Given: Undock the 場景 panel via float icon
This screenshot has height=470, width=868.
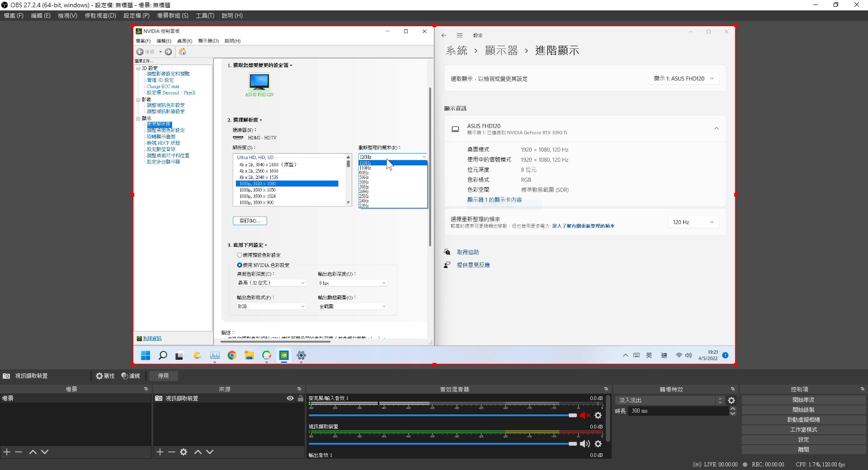Looking at the screenshot, I should (x=146, y=389).
